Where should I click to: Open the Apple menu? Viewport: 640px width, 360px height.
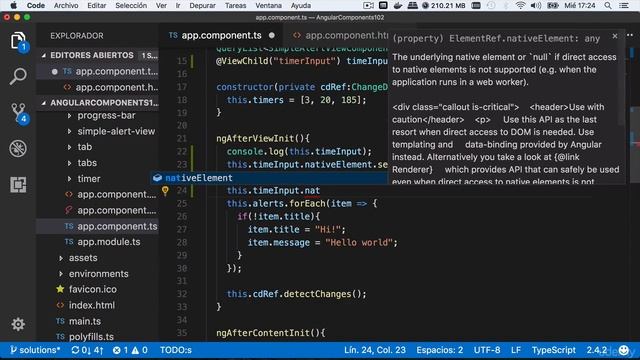tap(13, 5)
